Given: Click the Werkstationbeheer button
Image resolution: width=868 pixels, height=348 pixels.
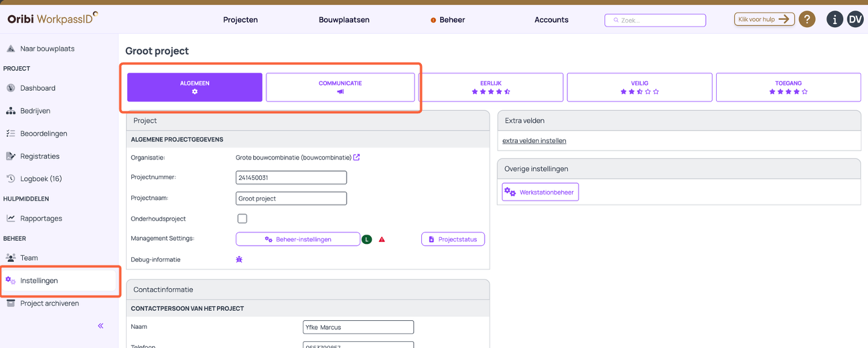Looking at the screenshot, I should [540, 192].
